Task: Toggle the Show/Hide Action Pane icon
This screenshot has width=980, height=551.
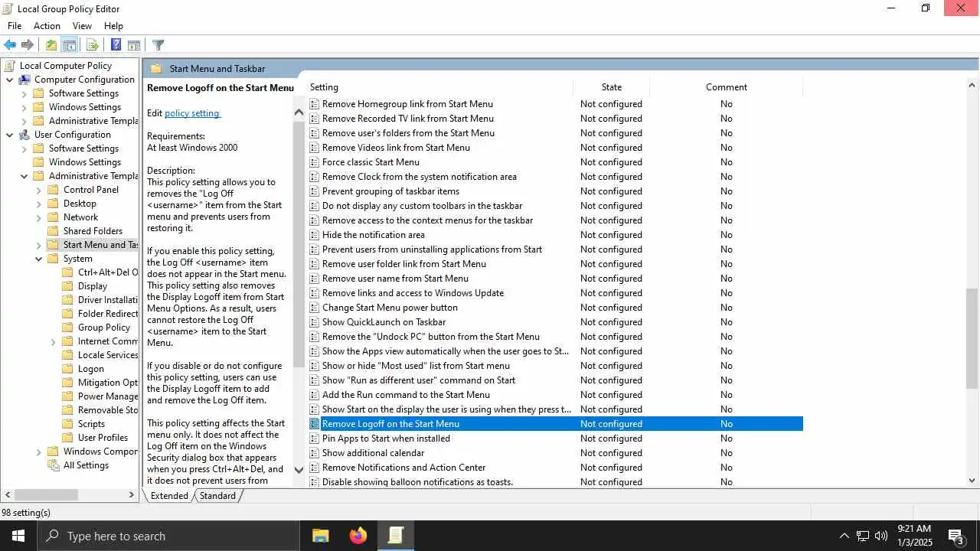Action: tap(134, 45)
